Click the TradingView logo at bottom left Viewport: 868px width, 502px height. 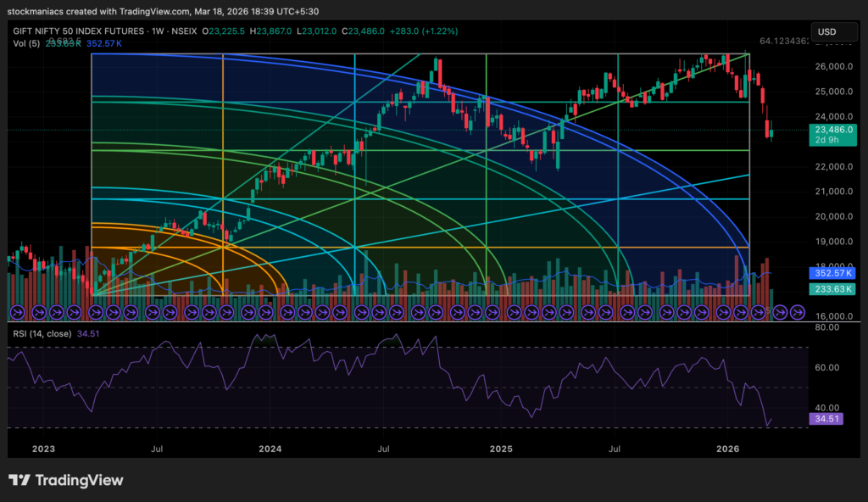pos(66,480)
